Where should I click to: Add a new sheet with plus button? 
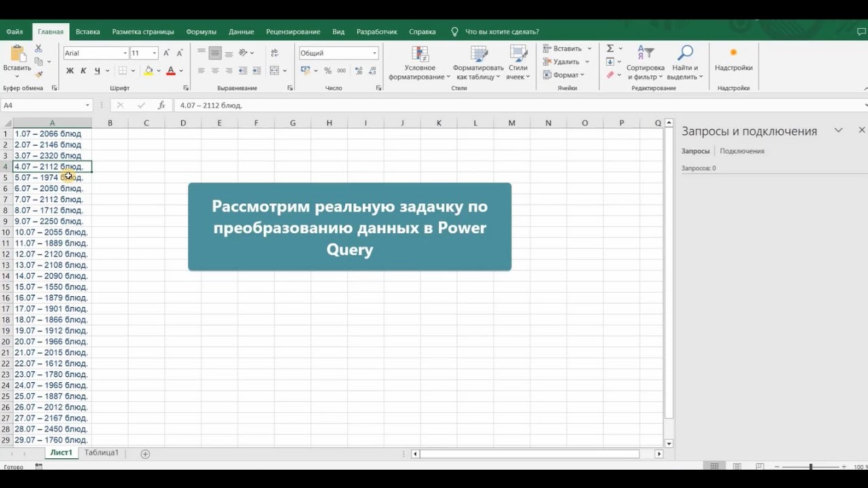tap(145, 453)
